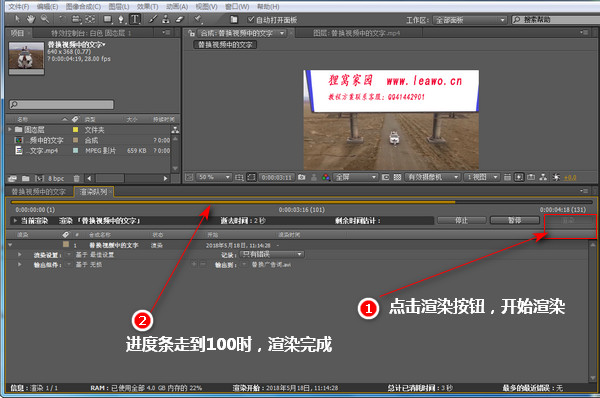The width and height of the screenshot is (600, 398).
Task: Select the Rotation tool
Action: (x=62, y=19)
